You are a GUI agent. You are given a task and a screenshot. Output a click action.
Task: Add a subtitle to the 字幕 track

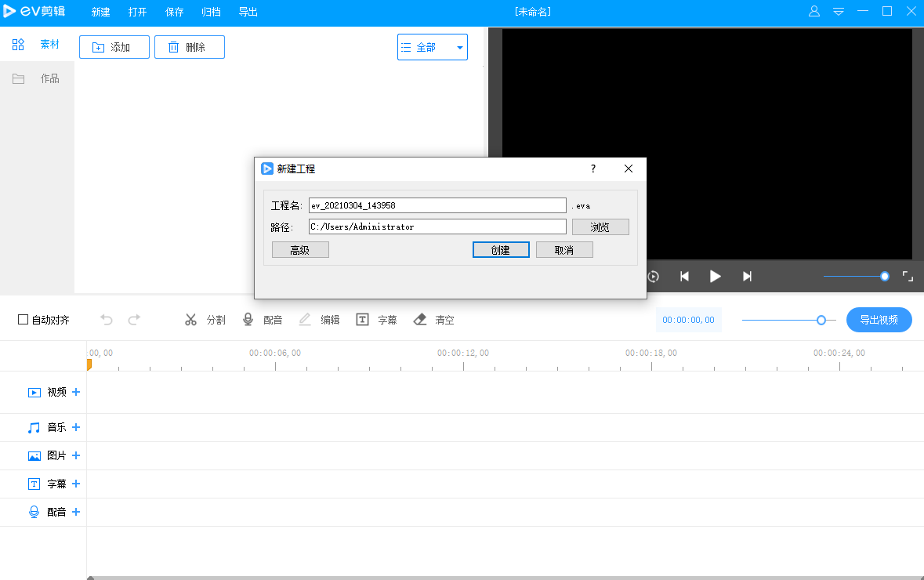pyautogui.click(x=76, y=484)
